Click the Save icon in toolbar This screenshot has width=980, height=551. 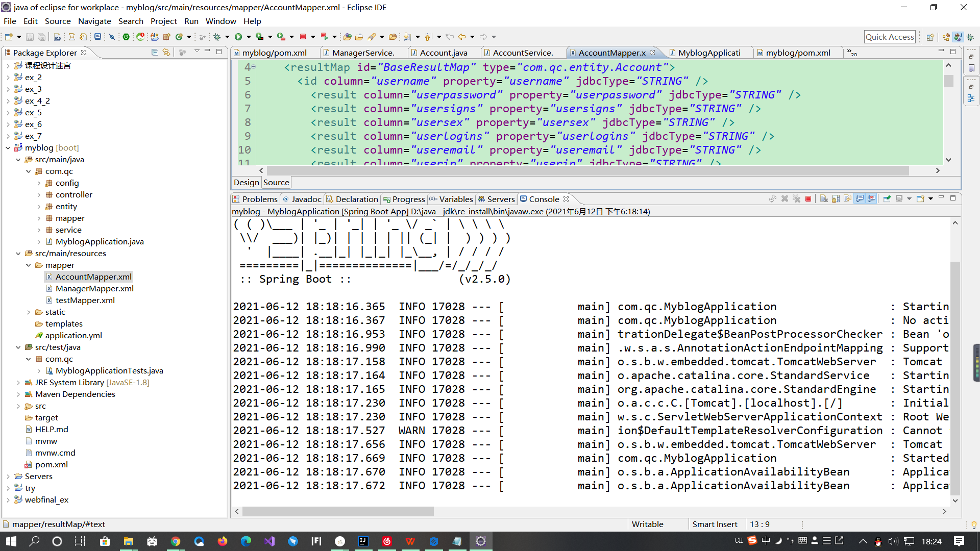30,37
